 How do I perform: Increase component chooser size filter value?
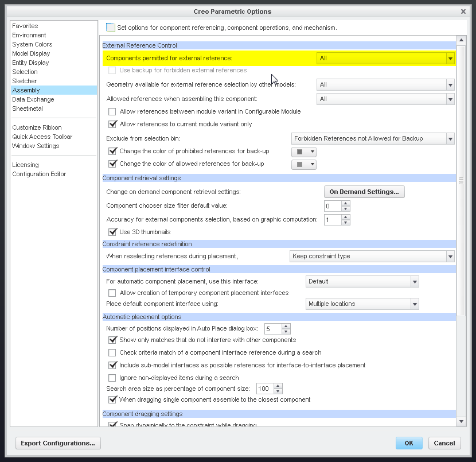[x=345, y=203]
